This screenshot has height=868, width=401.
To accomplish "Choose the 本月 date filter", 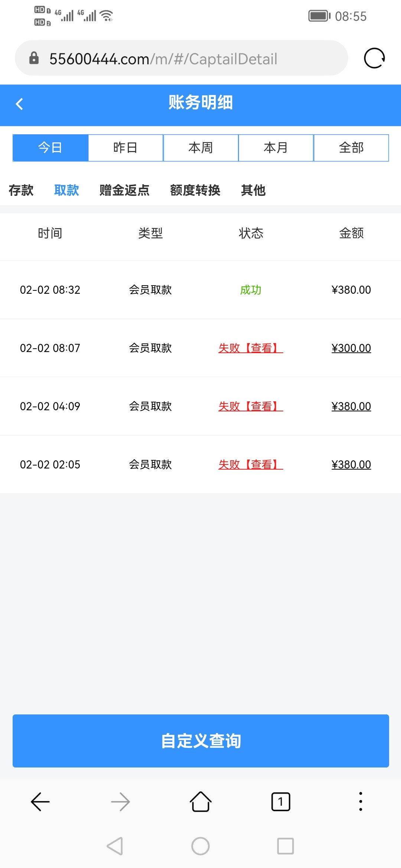I will [x=276, y=148].
